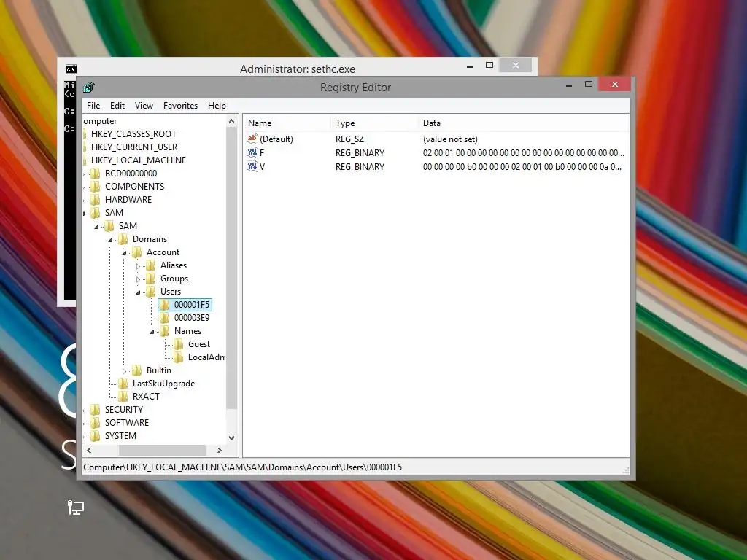Click the COMPONENTS folder icon
The height and width of the screenshot is (560, 747).
pos(96,186)
